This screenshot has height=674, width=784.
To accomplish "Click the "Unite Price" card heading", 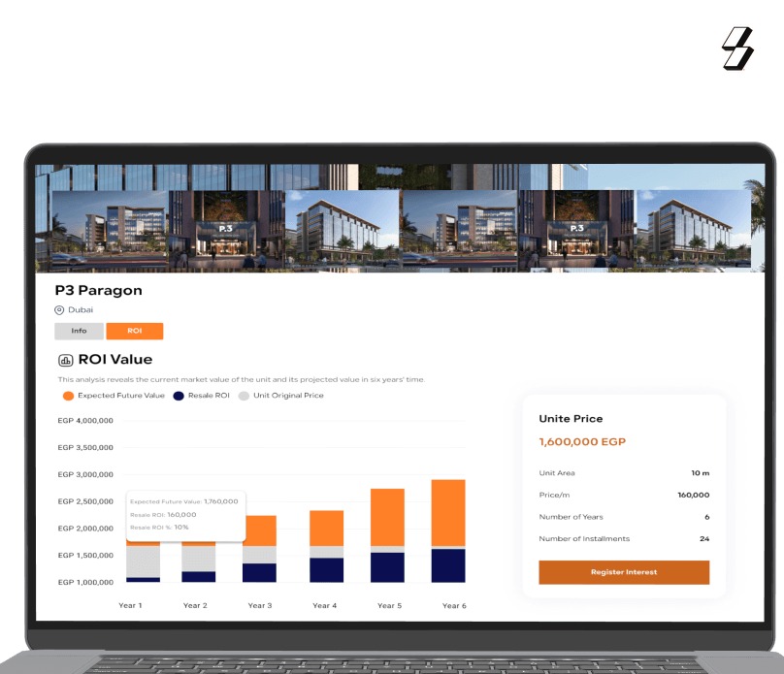I will [x=571, y=419].
